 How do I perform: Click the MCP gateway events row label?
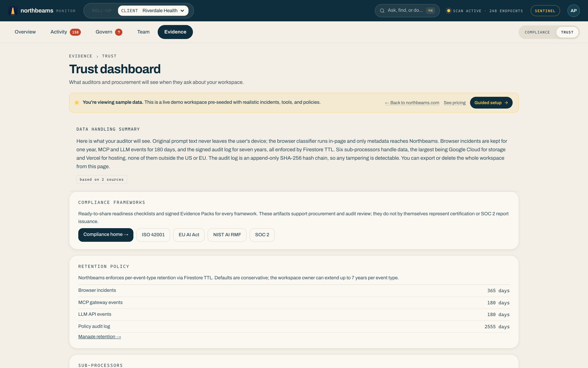pyautogui.click(x=100, y=302)
